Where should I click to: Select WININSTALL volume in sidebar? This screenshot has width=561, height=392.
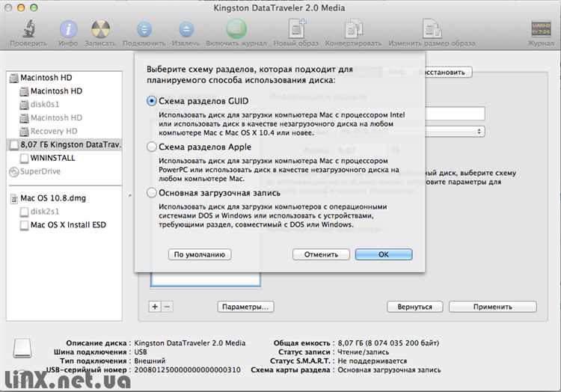coord(52,158)
